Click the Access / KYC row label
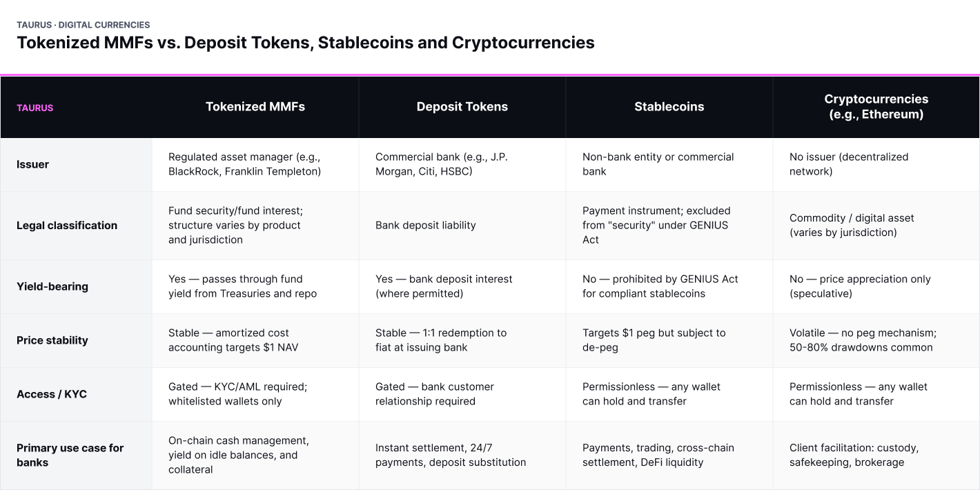Image resolution: width=980 pixels, height=490 pixels. (x=52, y=394)
